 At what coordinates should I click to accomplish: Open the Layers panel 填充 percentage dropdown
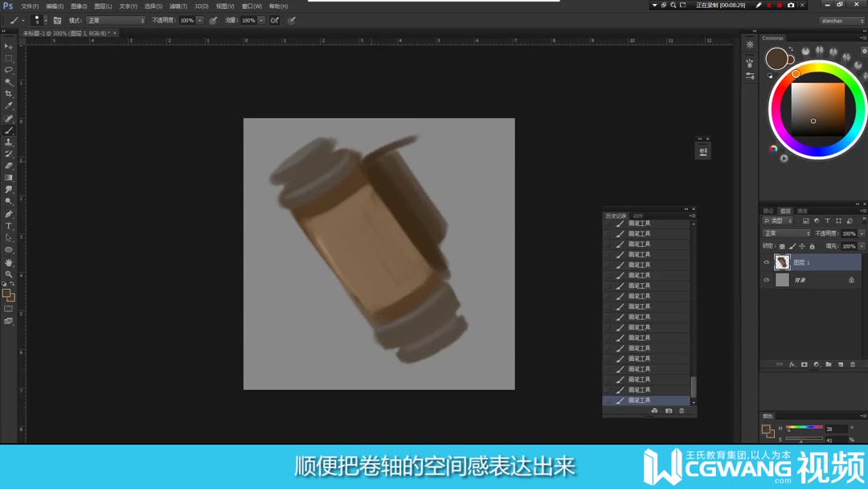coord(862,246)
